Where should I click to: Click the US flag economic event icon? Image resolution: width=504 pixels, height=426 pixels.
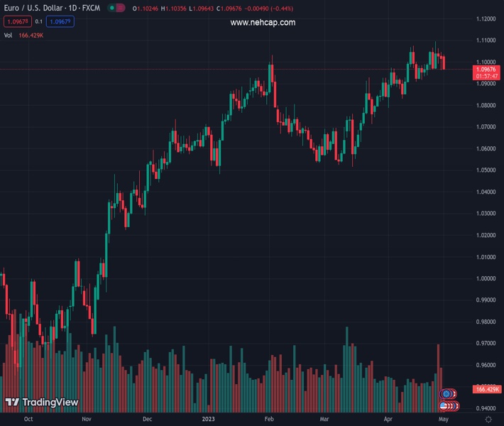[444, 406]
